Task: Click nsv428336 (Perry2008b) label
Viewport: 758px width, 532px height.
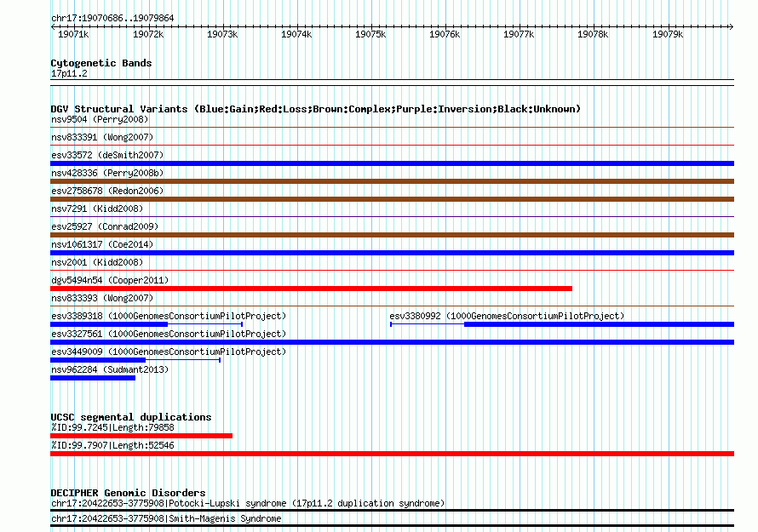Action: pos(107,173)
